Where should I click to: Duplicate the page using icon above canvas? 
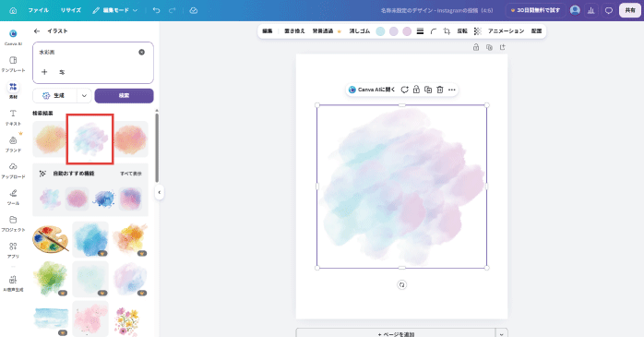(x=489, y=47)
